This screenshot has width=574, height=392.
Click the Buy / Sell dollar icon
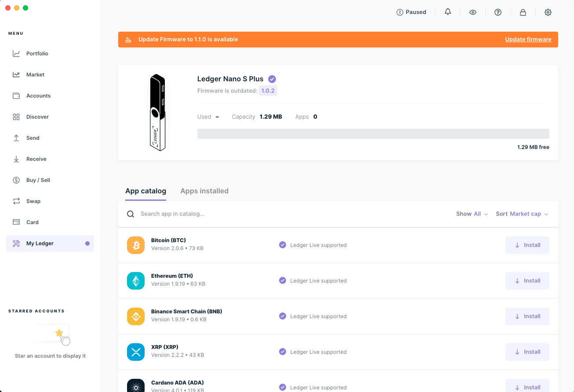click(x=16, y=180)
